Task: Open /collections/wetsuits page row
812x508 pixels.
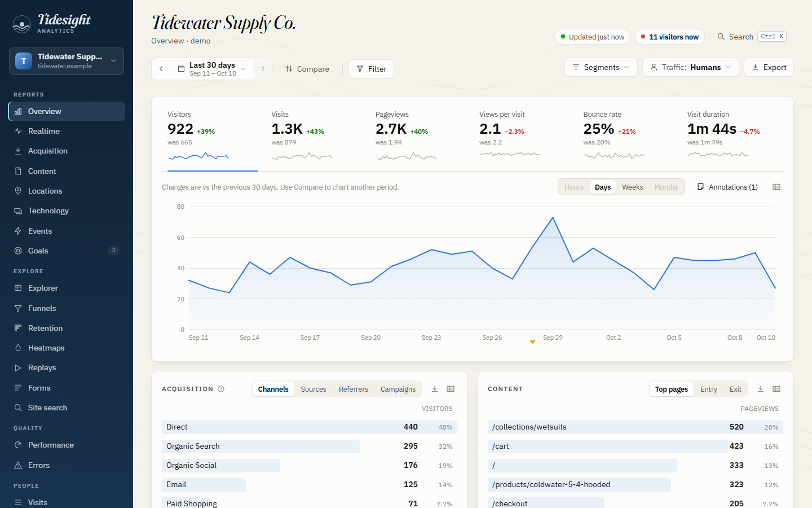Action: click(636, 427)
